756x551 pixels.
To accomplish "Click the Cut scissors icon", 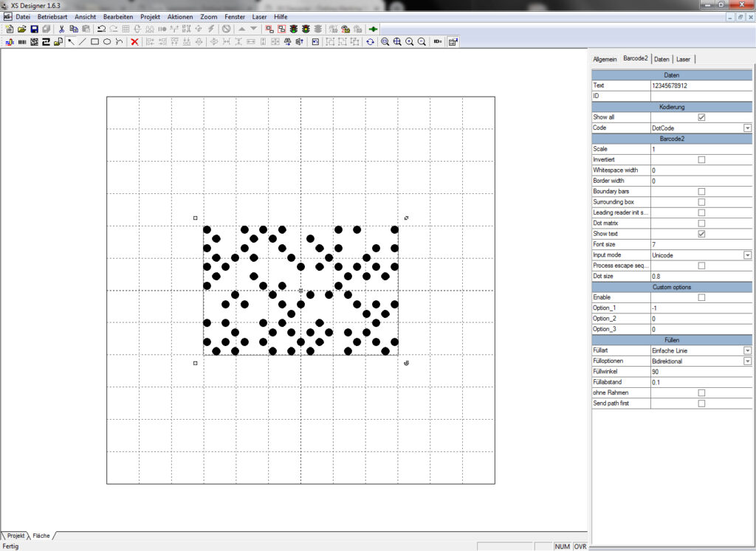I will [62, 29].
